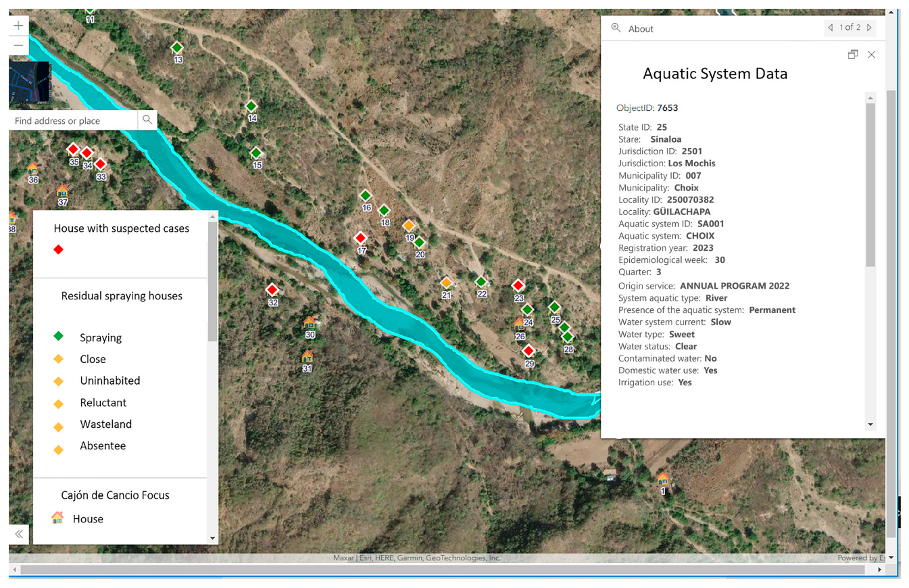Zoom out of the map
909x588 pixels.
coord(18,46)
